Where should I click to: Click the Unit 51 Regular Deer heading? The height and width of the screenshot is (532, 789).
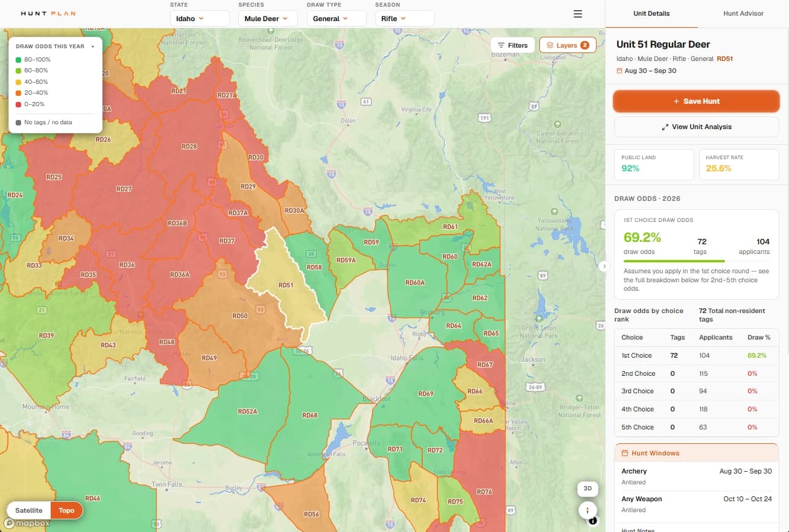tap(663, 44)
